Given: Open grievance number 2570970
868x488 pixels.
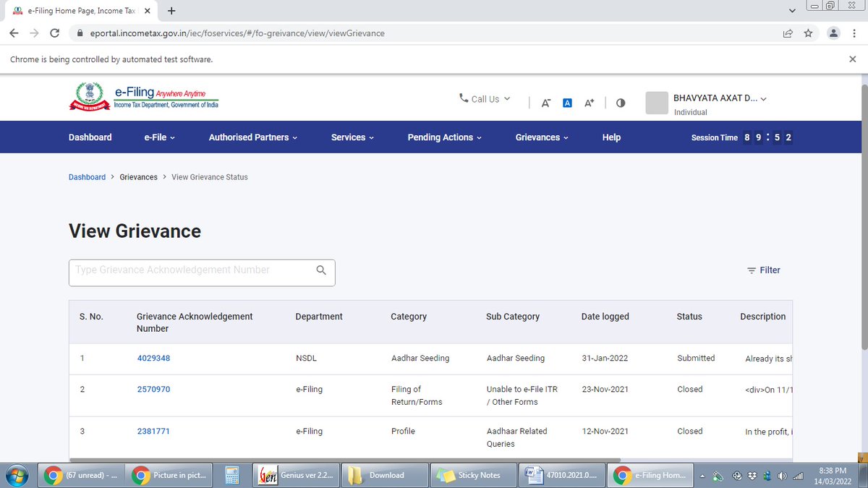Looking at the screenshot, I should (x=153, y=390).
